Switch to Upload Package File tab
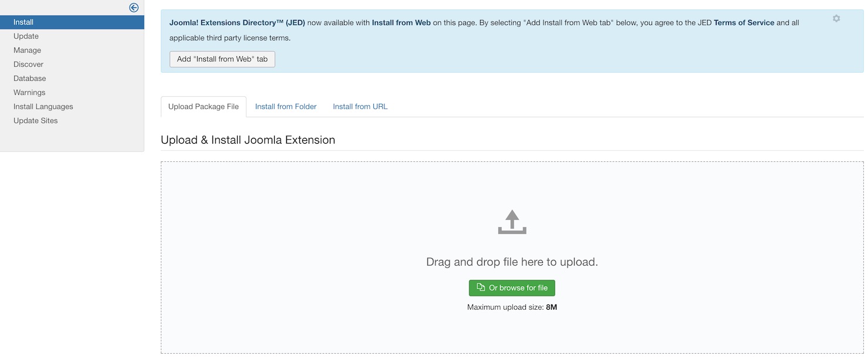This screenshot has width=868, height=359. pyautogui.click(x=203, y=107)
